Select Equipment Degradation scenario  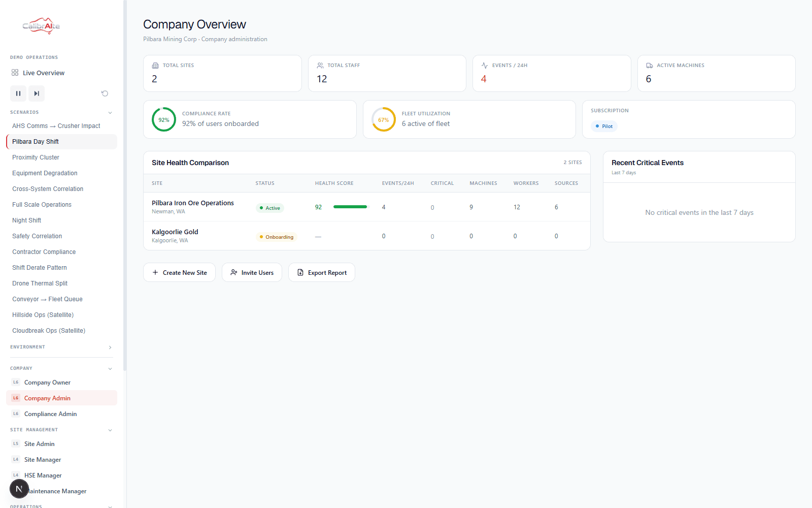click(61, 173)
